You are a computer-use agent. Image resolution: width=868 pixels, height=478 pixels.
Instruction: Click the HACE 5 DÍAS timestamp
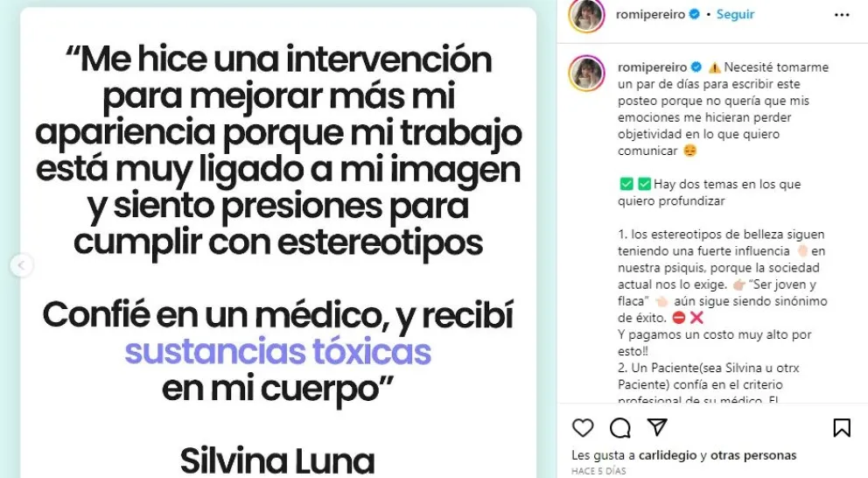(598, 471)
